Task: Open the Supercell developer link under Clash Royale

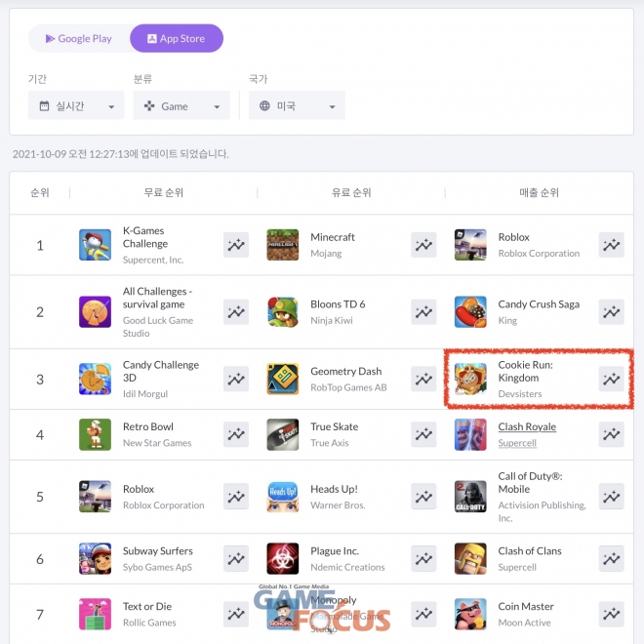Action: (x=517, y=443)
